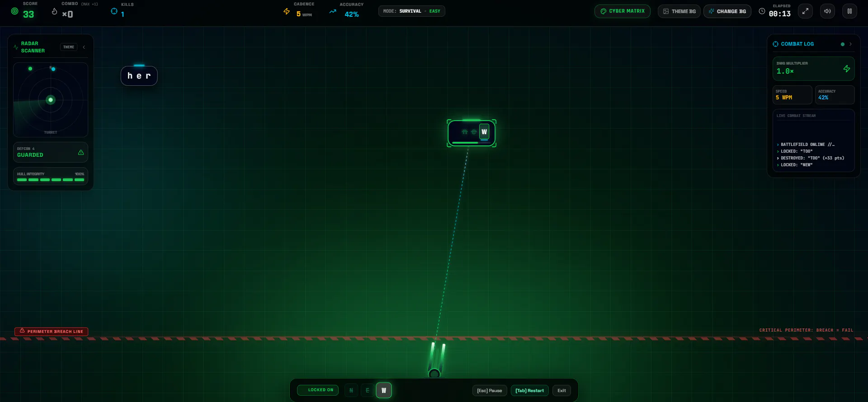
Task: Enter fullscreen with the expand icon
Action: (805, 11)
